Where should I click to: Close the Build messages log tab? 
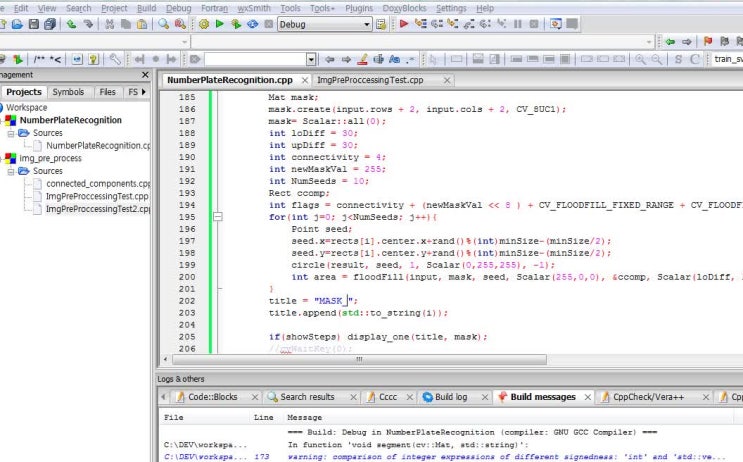pos(588,397)
